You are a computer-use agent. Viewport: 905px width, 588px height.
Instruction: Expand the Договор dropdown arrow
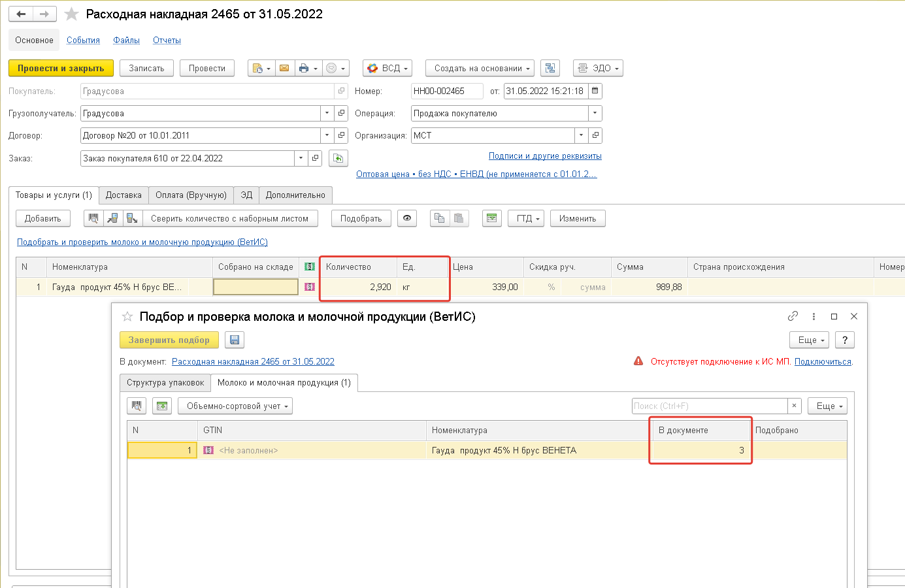pyautogui.click(x=327, y=135)
